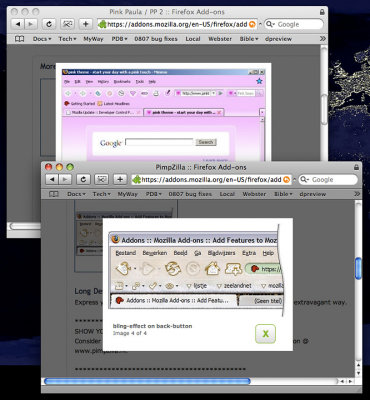Screen dimensions: 370x400
Task: Open the bookmarks book icon in PimpZilla window
Action: point(54,194)
